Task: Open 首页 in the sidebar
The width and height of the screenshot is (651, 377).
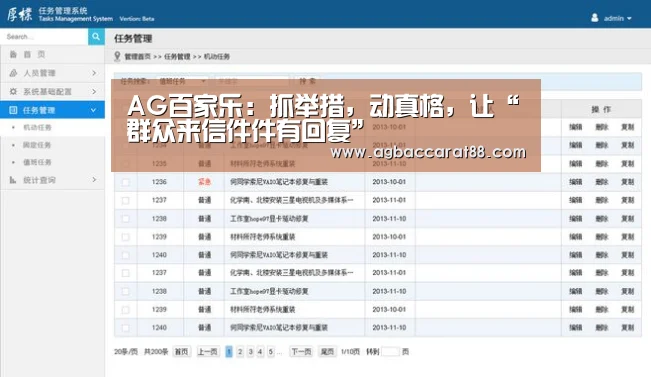Action: (x=53, y=54)
